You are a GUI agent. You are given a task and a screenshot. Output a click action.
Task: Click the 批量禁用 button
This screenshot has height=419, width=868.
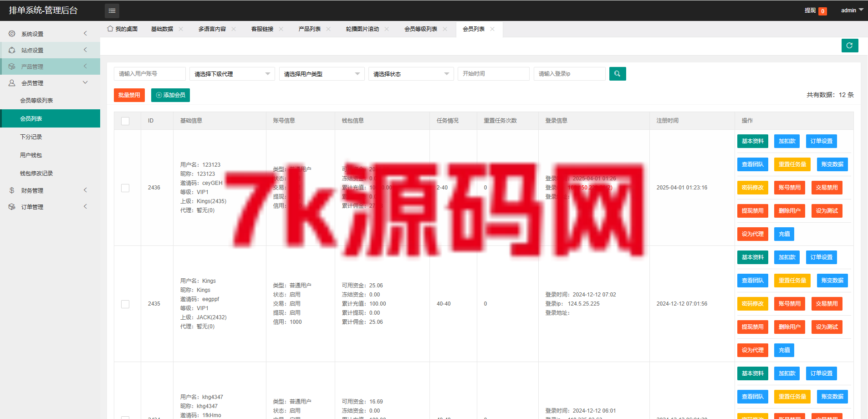[129, 95]
